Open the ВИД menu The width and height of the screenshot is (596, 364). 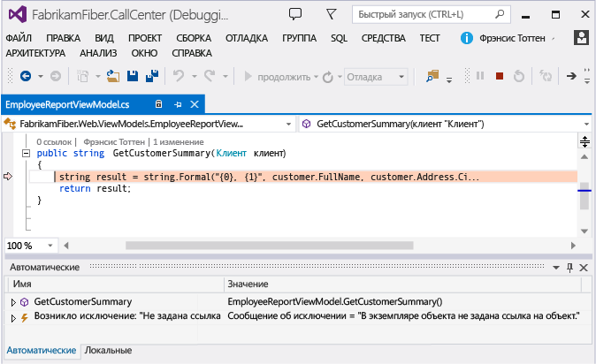(104, 38)
